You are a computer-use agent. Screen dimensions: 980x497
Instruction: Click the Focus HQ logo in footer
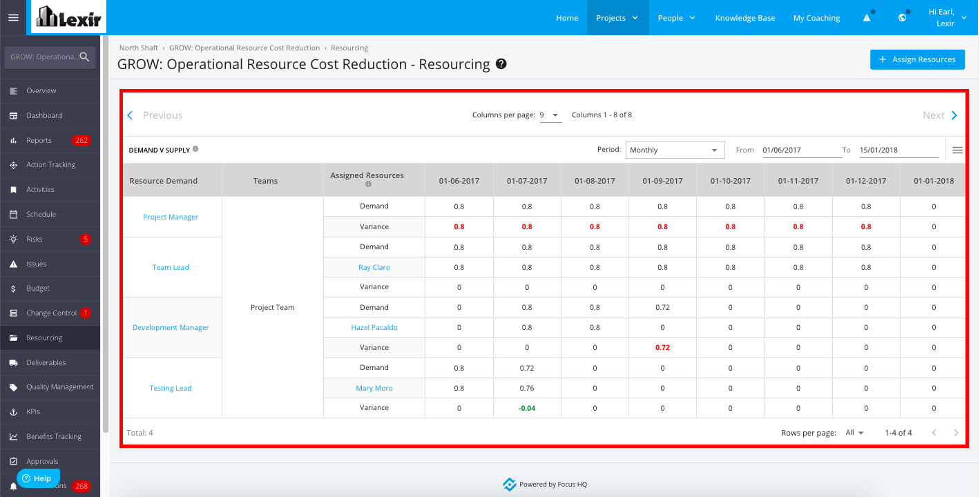pyautogui.click(x=510, y=485)
